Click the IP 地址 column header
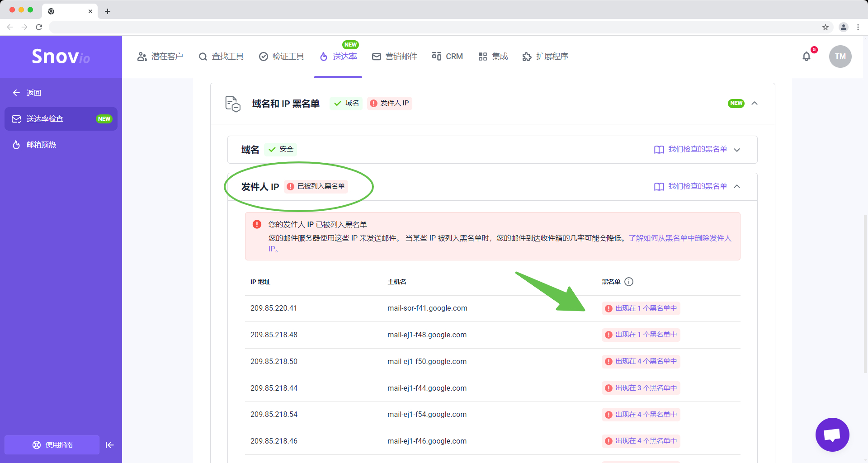 tap(260, 282)
